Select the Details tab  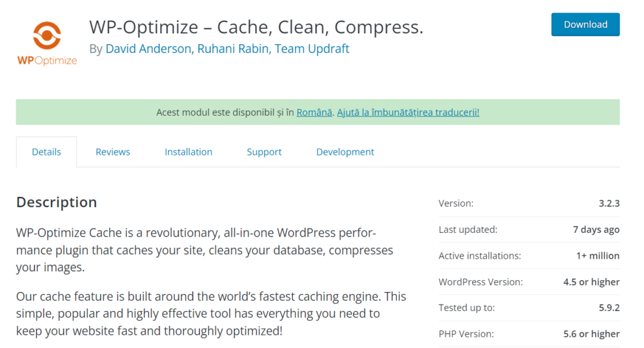point(47,152)
